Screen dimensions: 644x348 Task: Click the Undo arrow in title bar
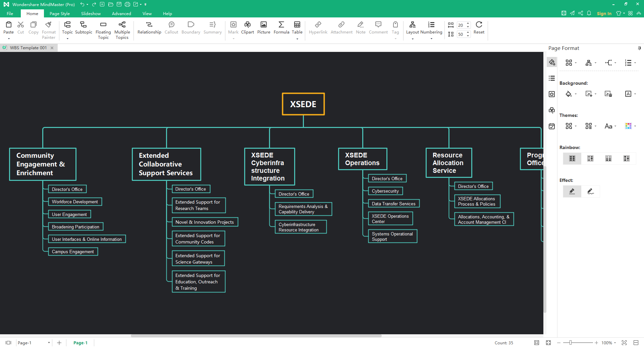(x=82, y=4)
